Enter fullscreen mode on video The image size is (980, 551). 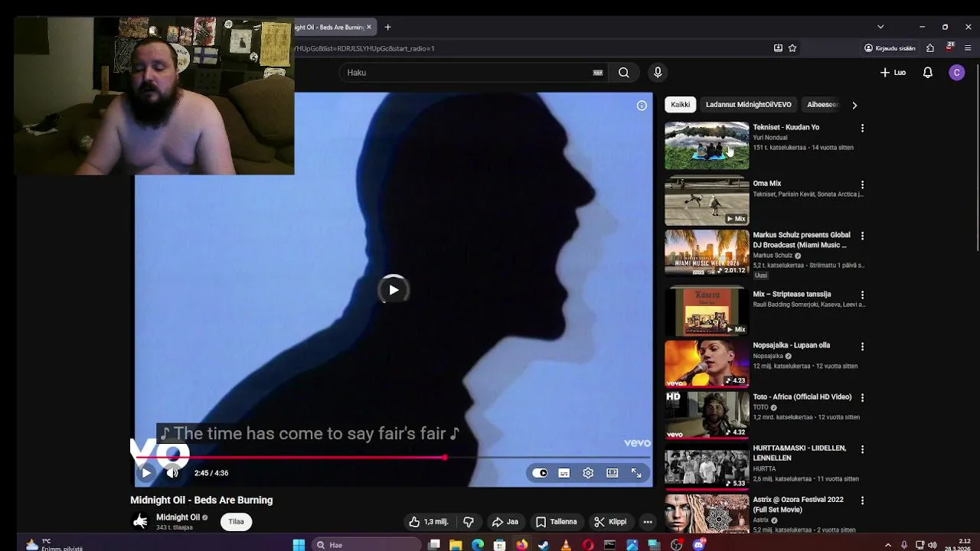[636, 473]
